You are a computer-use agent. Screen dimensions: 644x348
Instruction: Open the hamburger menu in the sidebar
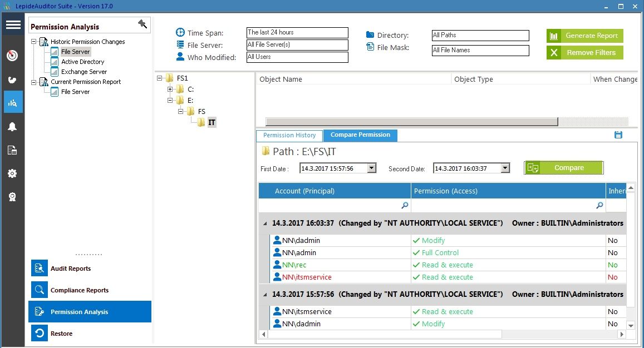pyautogui.click(x=13, y=24)
